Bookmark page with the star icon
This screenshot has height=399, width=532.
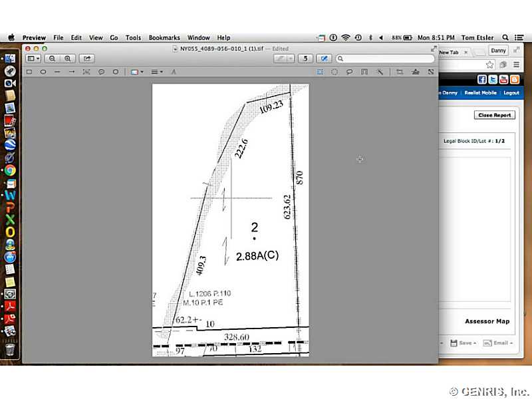point(489,65)
